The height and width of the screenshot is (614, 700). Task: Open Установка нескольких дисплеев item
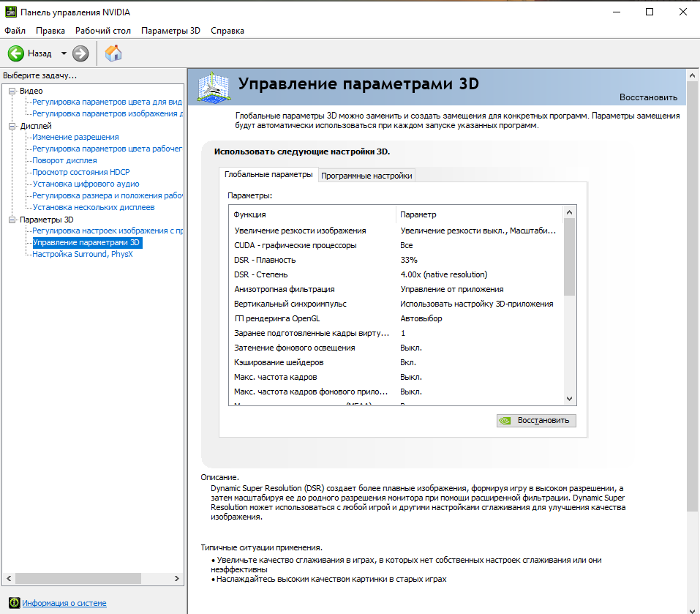click(x=94, y=207)
